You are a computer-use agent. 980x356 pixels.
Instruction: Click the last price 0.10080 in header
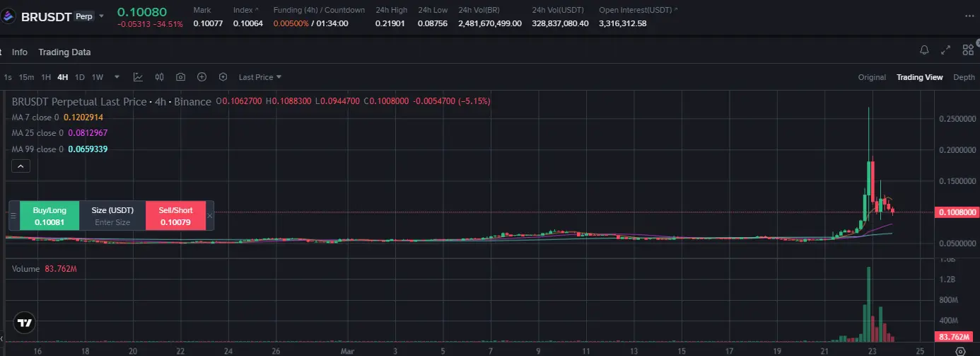pyautogui.click(x=142, y=11)
